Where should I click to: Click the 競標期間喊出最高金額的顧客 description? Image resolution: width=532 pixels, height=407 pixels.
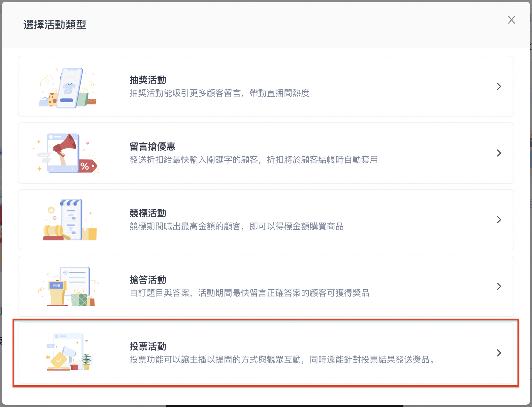click(x=237, y=227)
